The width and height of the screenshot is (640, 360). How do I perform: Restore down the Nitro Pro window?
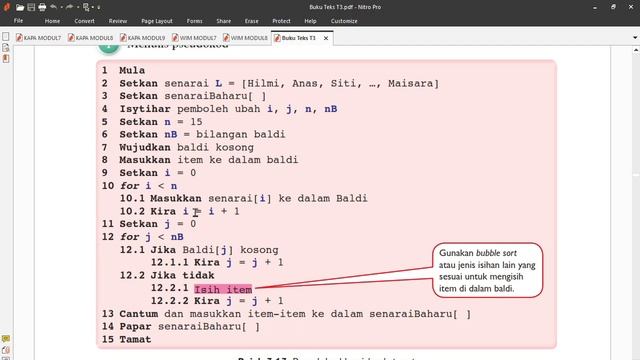pyautogui.click(x=613, y=7)
